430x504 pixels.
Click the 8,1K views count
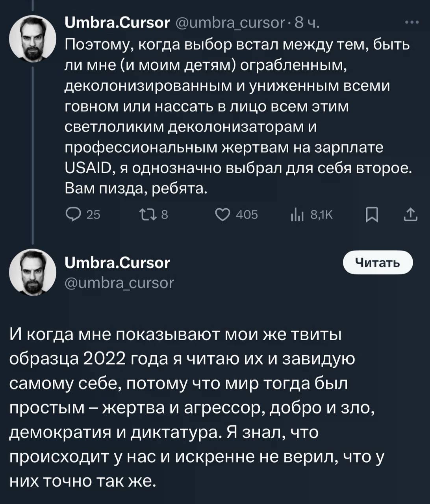point(321,215)
